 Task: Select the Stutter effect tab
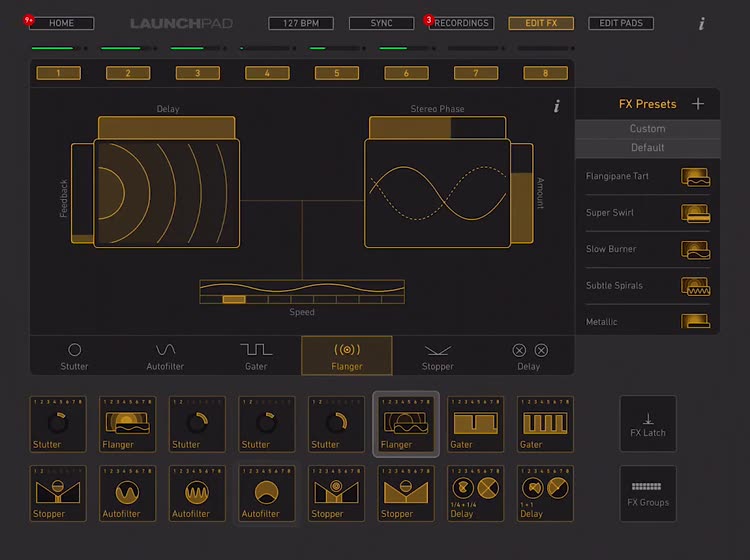[74, 356]
